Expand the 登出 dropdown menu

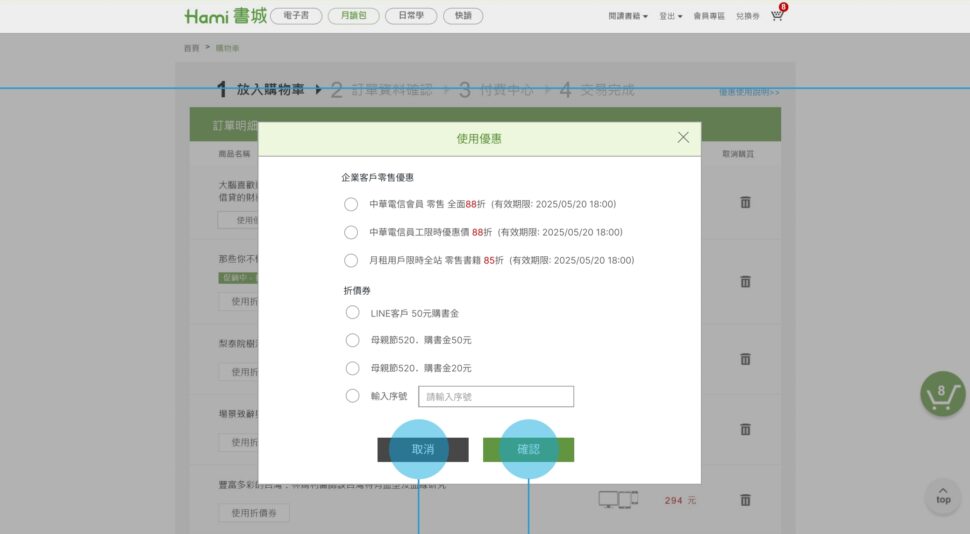(x=671, y=16)
